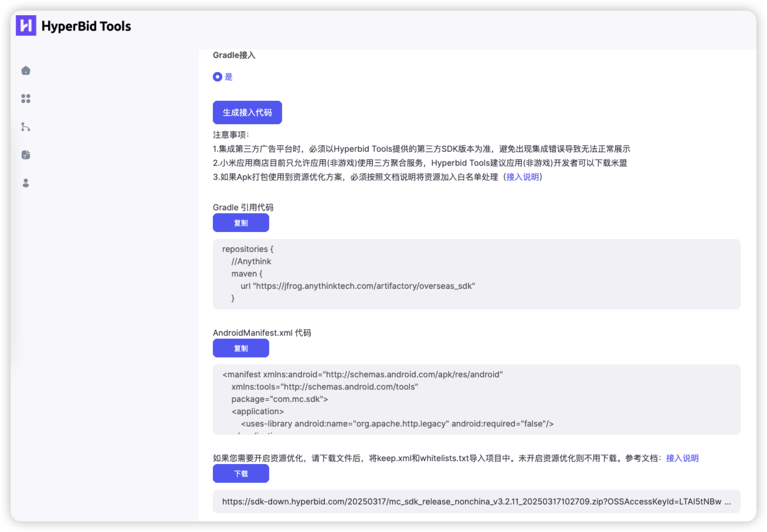Open 接入说明 link after 参考文档
The width and height of the screenshot is (767, 532).
(x=683, y=458)
